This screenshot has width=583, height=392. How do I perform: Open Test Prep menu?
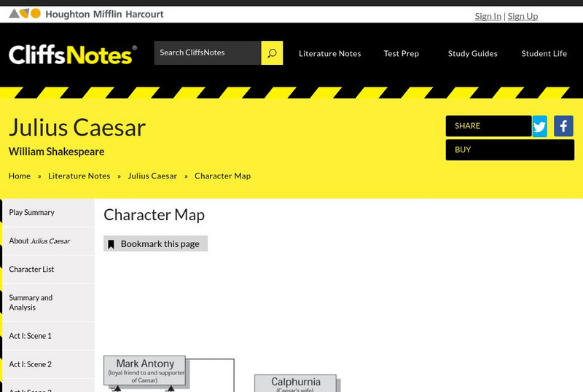click(x=402, y=54)
